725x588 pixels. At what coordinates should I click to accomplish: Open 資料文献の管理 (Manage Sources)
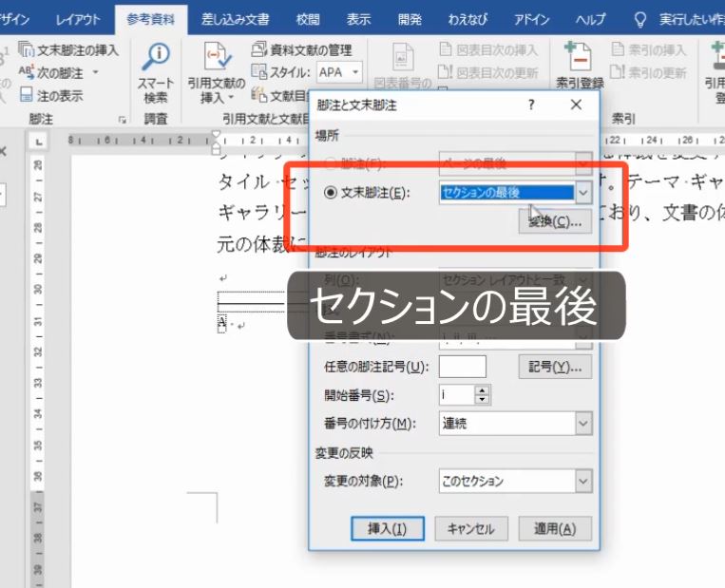(302, 49)
